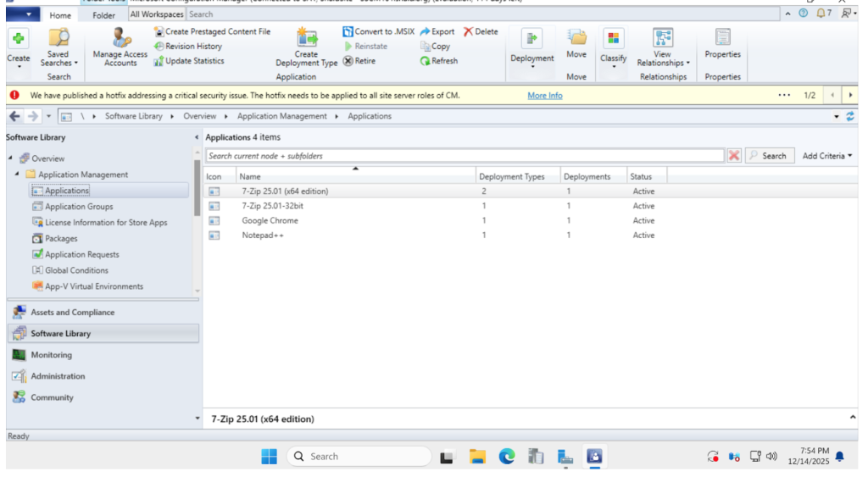Click the Convert to .MSIX icon
Image resolution: width=868 pixels, height=477 pixels.
[348, 31]
